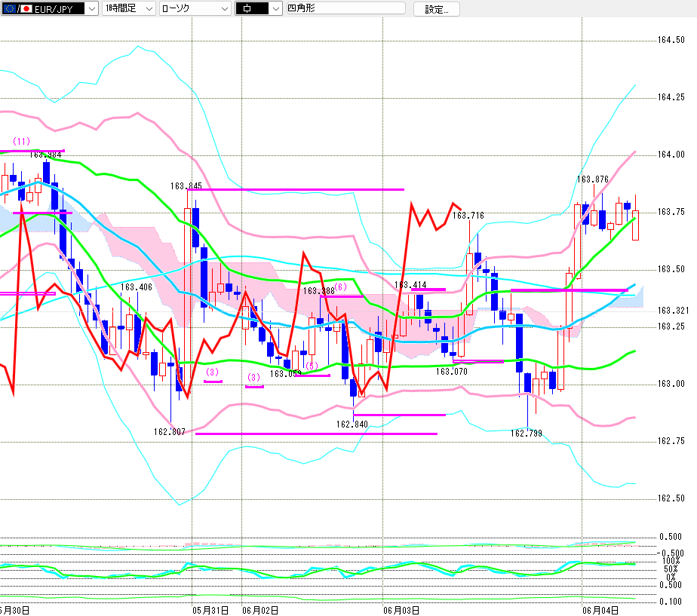This screenshot has height=616, width=697.
Task: Click the 163.984 high price label
Action: pos(45,155)
